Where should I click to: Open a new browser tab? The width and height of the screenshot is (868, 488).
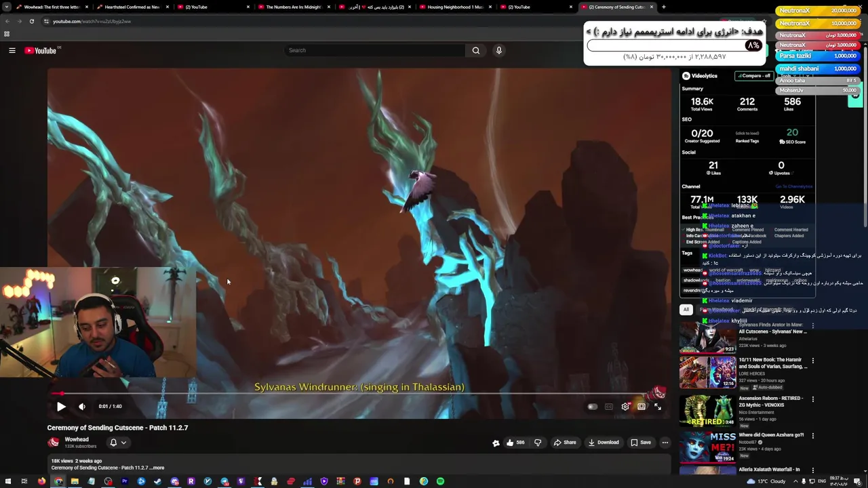click(663, 7)
